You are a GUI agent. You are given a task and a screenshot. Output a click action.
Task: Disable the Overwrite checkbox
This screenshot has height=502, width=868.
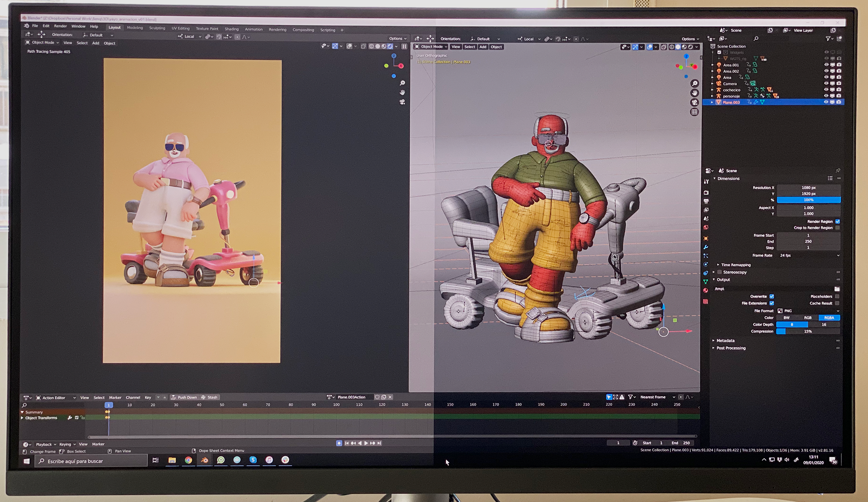772,296
